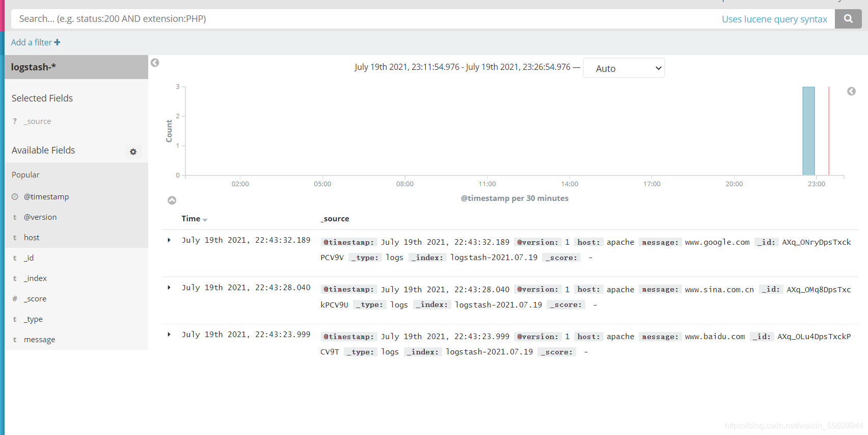
Task: Click the clock icon beside @timestamp
Action: (x=15, y=197)
